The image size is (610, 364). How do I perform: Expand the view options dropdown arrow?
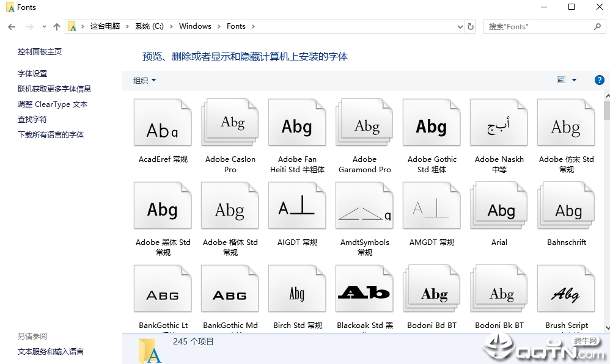(x=575, y=80)
